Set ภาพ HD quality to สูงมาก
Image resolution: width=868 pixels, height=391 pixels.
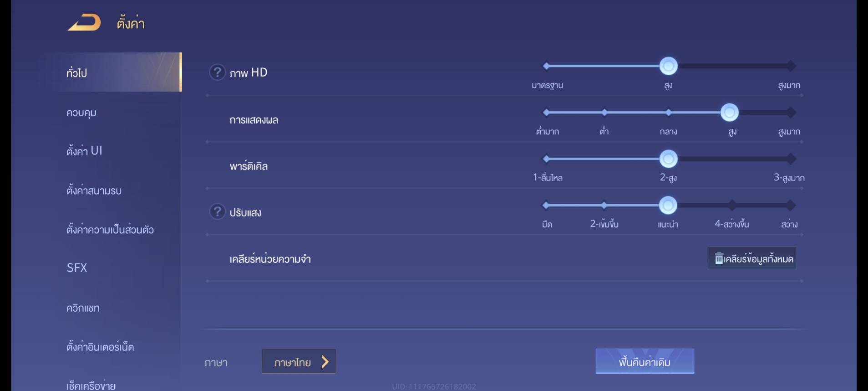click(x=791, y=66)
